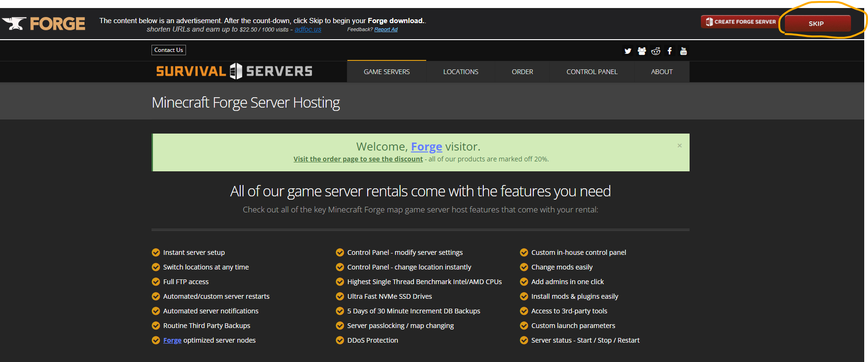Click the 'All of our game server rentals' heading
The height and width of the screenshot is (362, 868).
click(421, 191)
